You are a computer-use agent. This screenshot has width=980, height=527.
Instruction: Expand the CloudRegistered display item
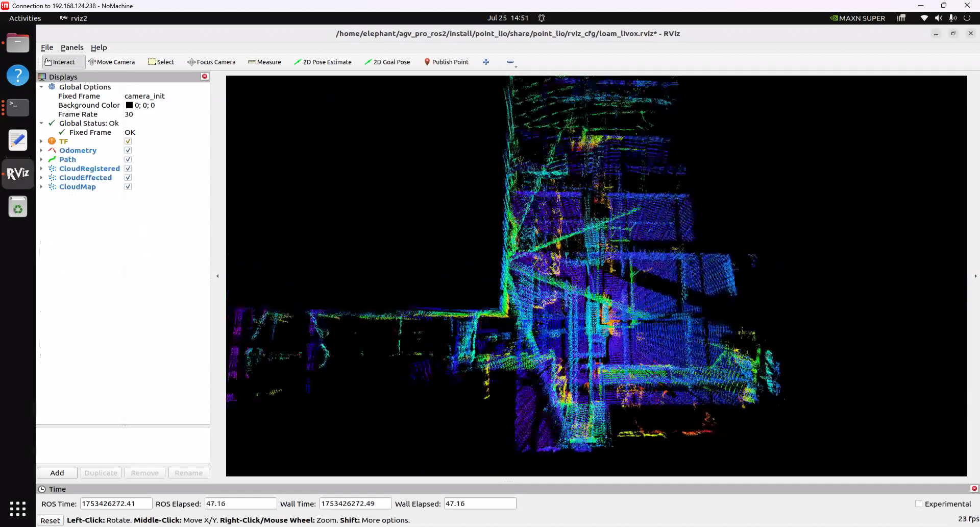click(42, 169)
